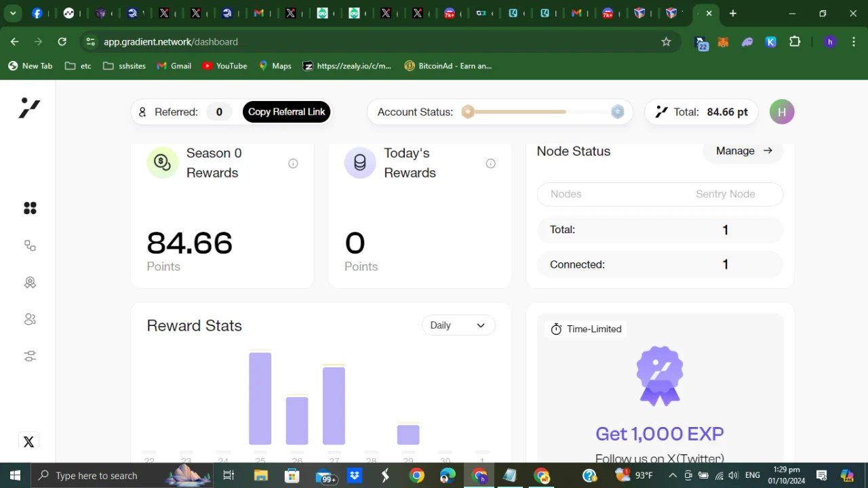The height and width of the screenshot is (488, 868).
Task: Open the MetaMask fox extension
Action: [724, 42]
